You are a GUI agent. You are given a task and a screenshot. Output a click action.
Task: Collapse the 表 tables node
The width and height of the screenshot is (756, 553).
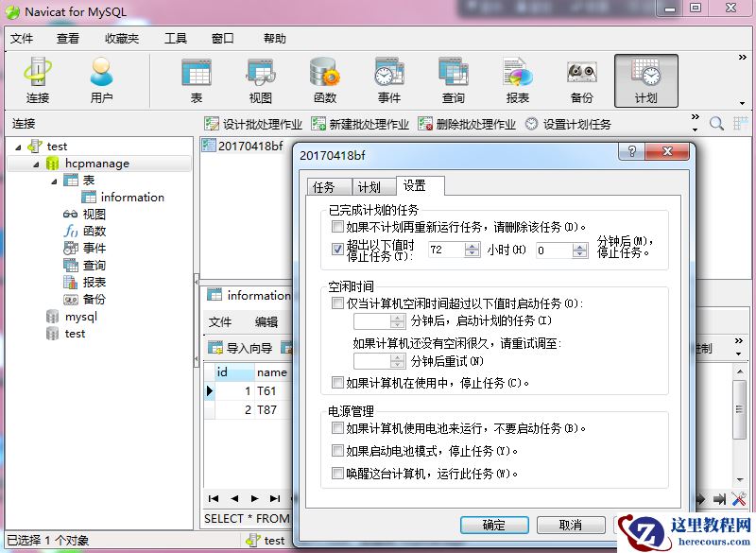[54, 181]
